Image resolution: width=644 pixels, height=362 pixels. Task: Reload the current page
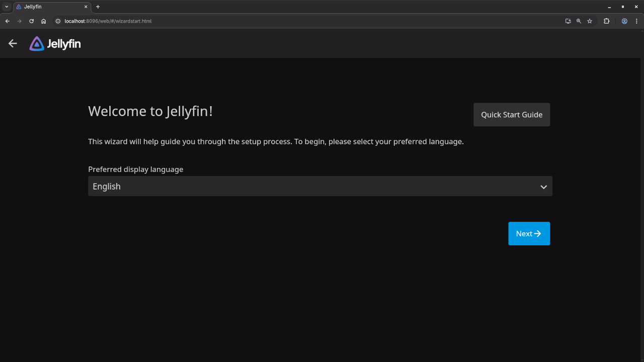[x=31, y=21]
